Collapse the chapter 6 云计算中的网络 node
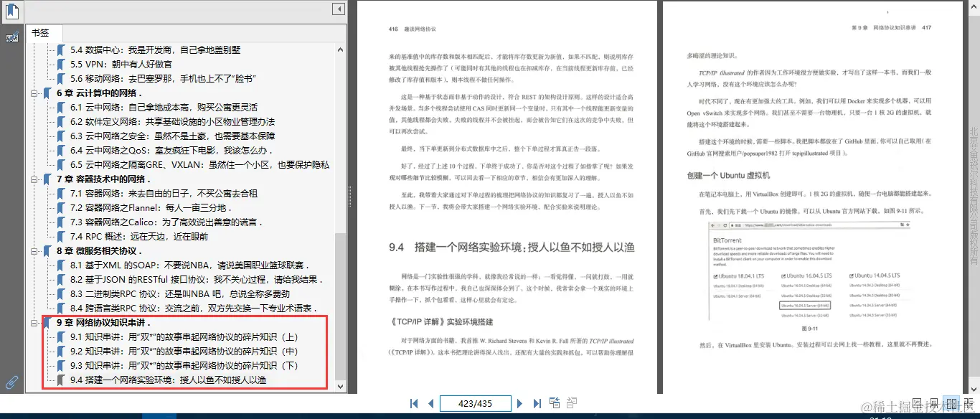The width and height of the screenshot is (980, 419). 34,93
